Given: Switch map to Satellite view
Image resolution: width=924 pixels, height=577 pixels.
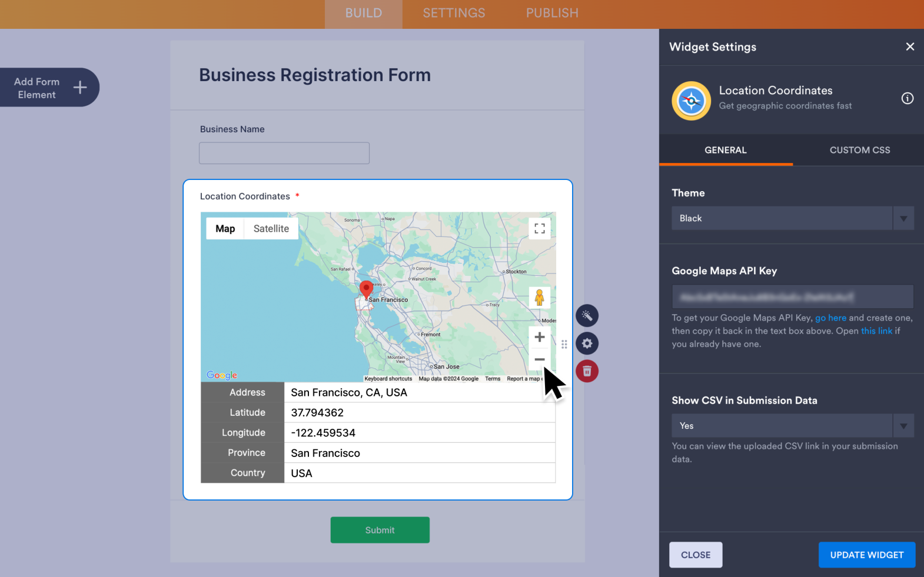Looking at the screenshot, I should (271, 229).
